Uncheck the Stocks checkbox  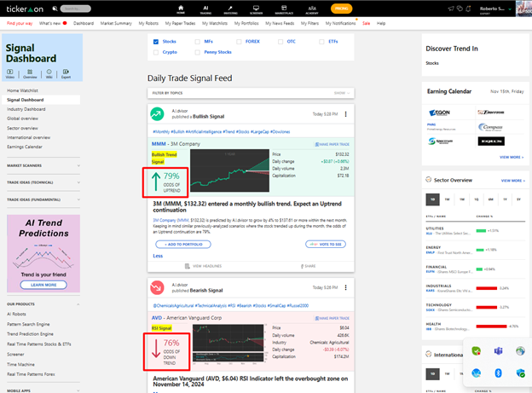tap(156, 42)
